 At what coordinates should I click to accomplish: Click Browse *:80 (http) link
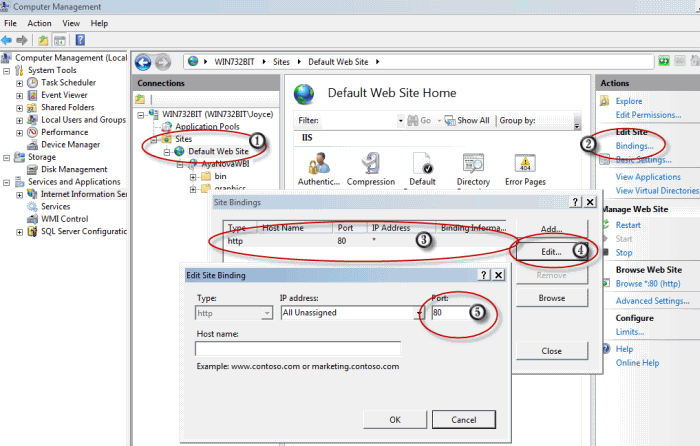(x=648, y=283)
